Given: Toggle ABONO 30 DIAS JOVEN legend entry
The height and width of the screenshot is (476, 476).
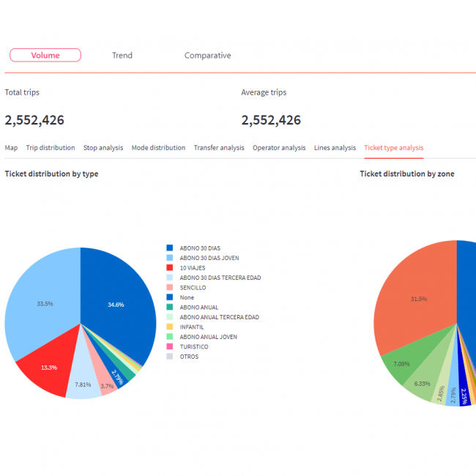Looking at the screenshot, I should [209, 259].
